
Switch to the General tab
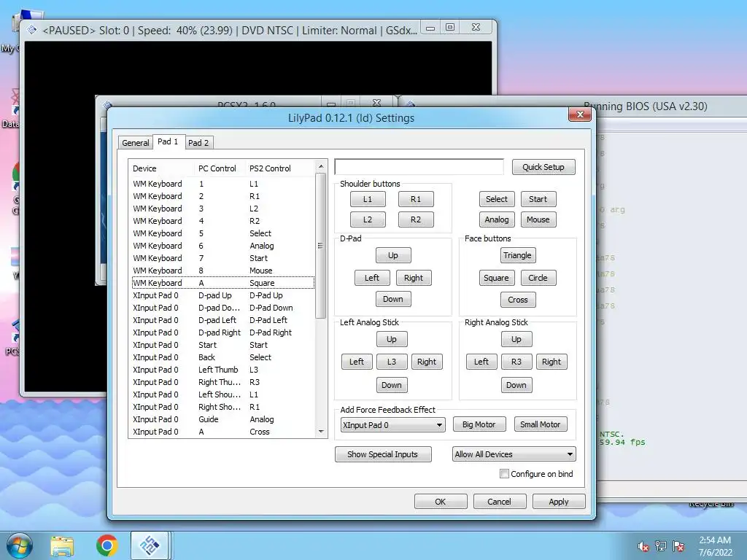(x=135, y=143)
